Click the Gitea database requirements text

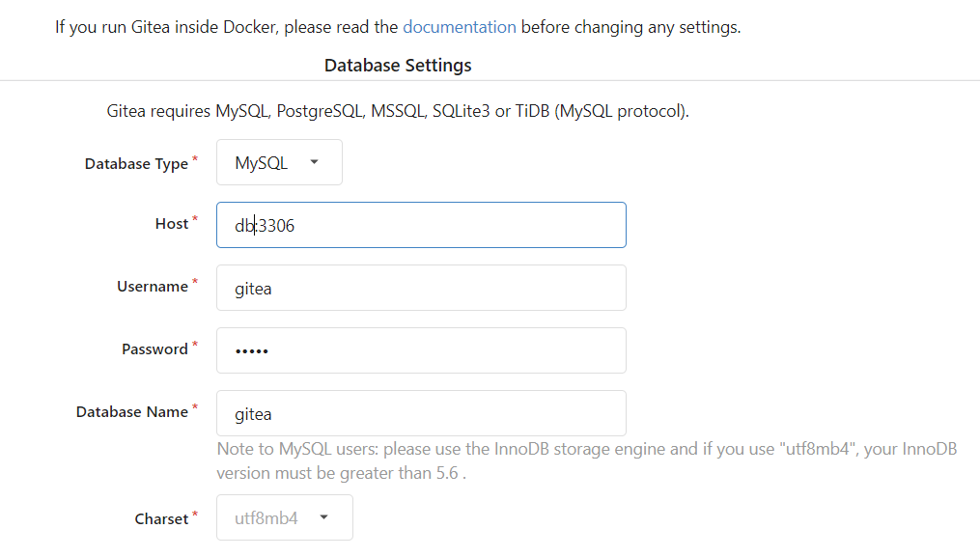398,111
